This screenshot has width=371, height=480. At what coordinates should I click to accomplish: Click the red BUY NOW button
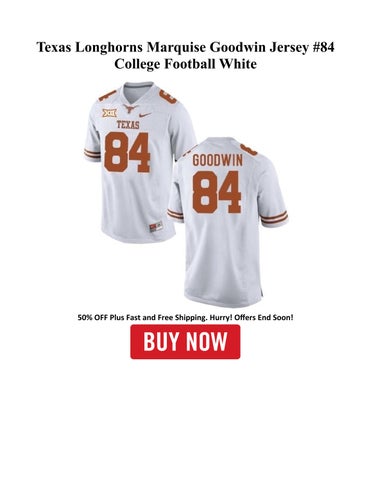[x=185, y=342]
